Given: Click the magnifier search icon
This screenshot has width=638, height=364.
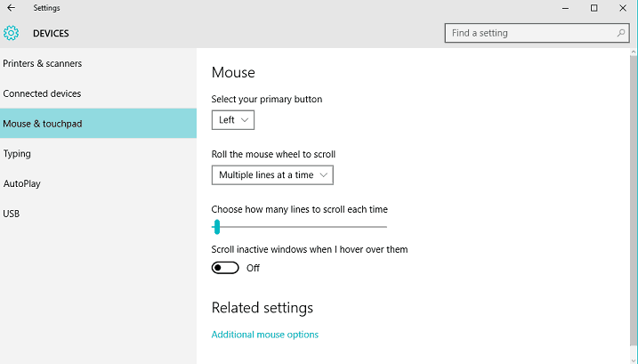Looking at the screenshot, I should pyautogui.click(x=621, y=33).
